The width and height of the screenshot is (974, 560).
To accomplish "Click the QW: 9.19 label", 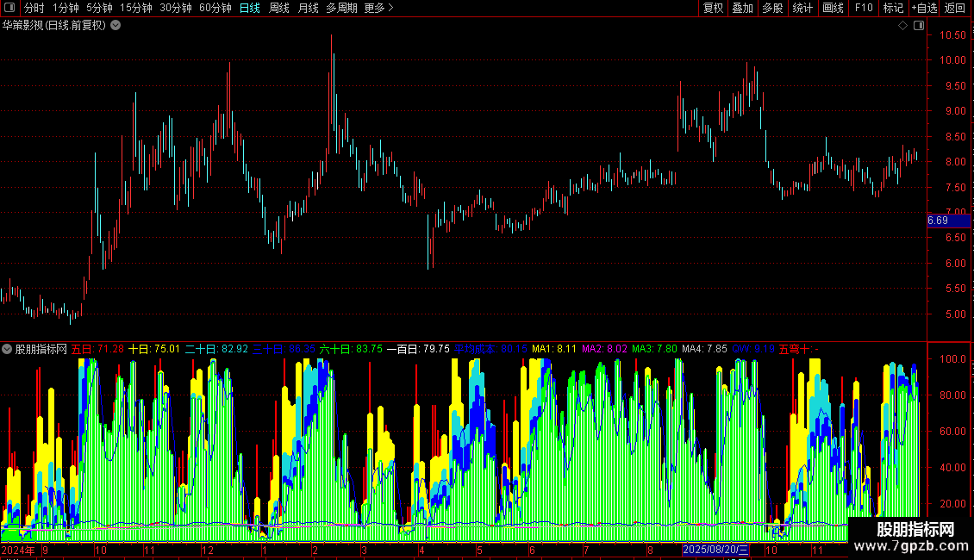I will tap(753, 349).
